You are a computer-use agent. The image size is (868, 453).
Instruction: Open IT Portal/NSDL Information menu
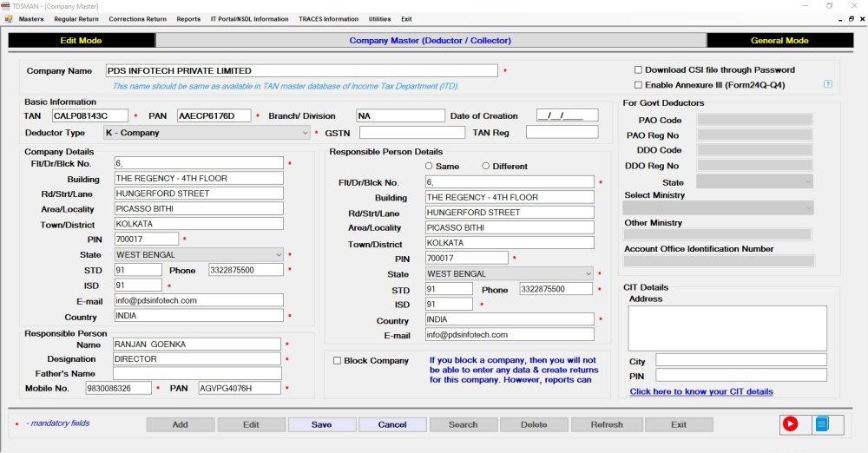coord(249,19)
